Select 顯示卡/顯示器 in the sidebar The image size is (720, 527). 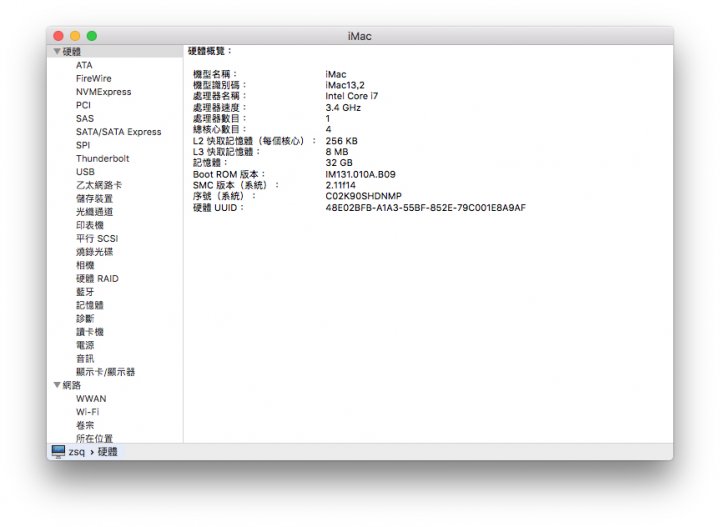[106, 372]
